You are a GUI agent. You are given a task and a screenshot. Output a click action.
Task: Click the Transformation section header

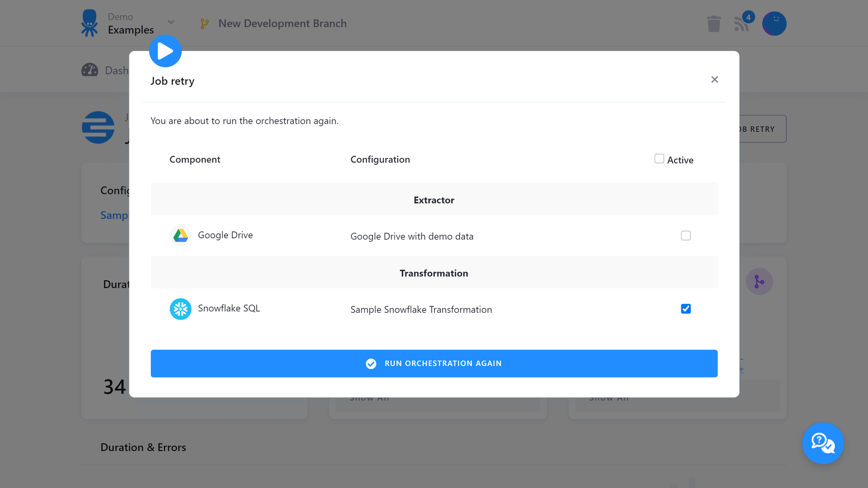click(434, 273)
